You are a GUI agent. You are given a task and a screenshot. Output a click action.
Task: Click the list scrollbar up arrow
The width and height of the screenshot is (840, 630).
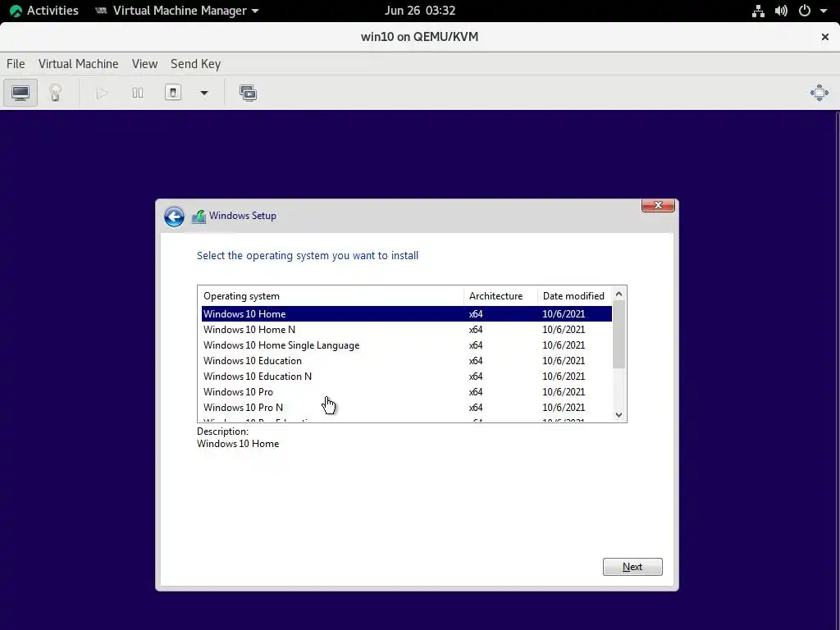click(x=619, y=294)
